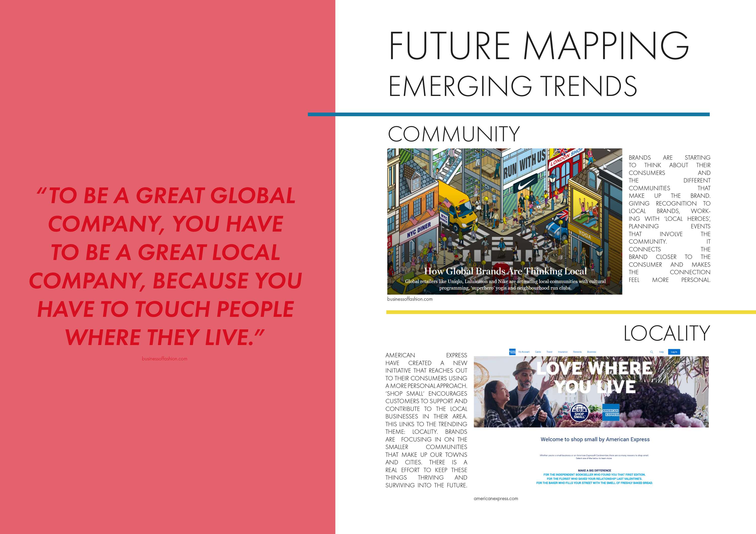Click 'Welcome to shop small by American Express'
Viewport: 756px width, 534px height.
click(595, 439)
